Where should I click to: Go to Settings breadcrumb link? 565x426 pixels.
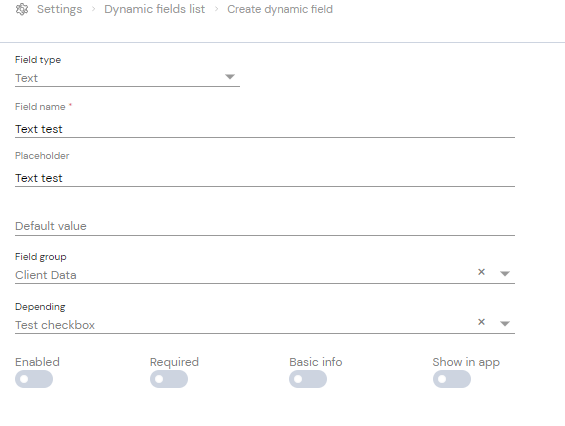59,9
